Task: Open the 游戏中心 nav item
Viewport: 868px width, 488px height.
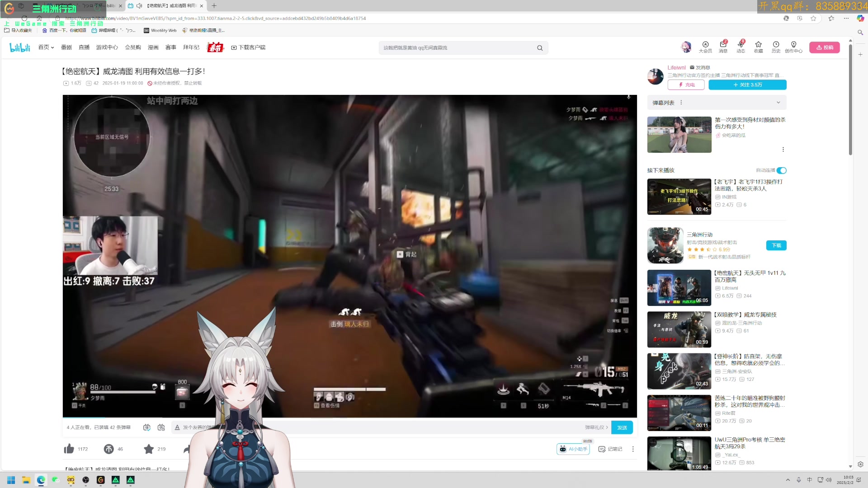Action: pos(107,47)
